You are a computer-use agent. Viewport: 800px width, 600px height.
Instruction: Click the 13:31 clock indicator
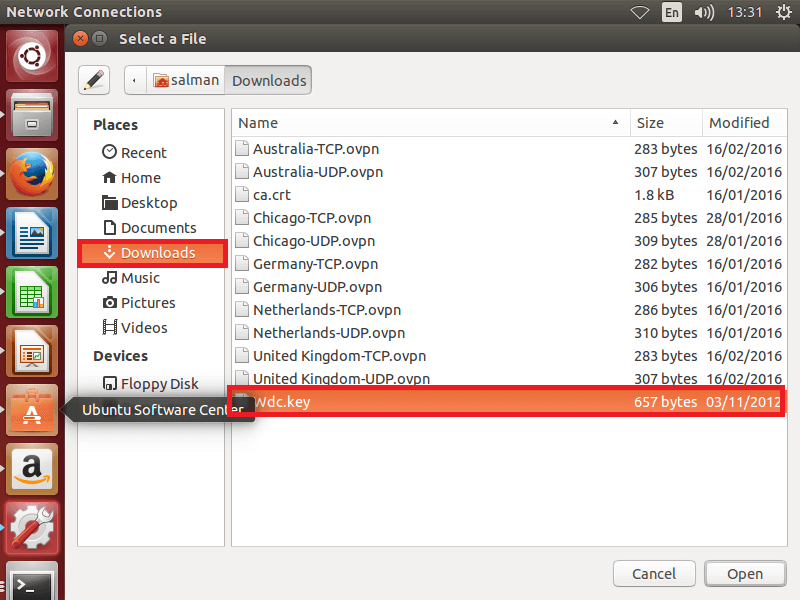[x=744, y=12]
